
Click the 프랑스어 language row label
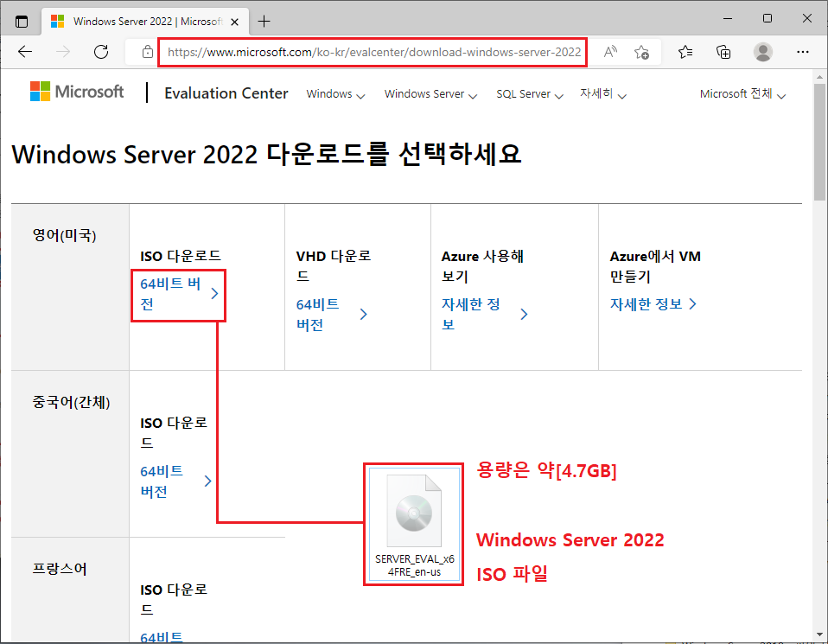coord(60,569)
